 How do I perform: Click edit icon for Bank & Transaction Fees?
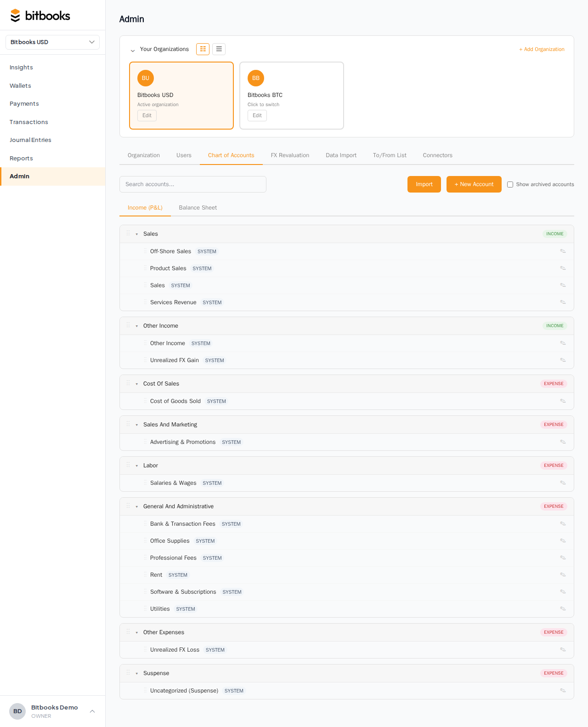[x=563, y=523]
